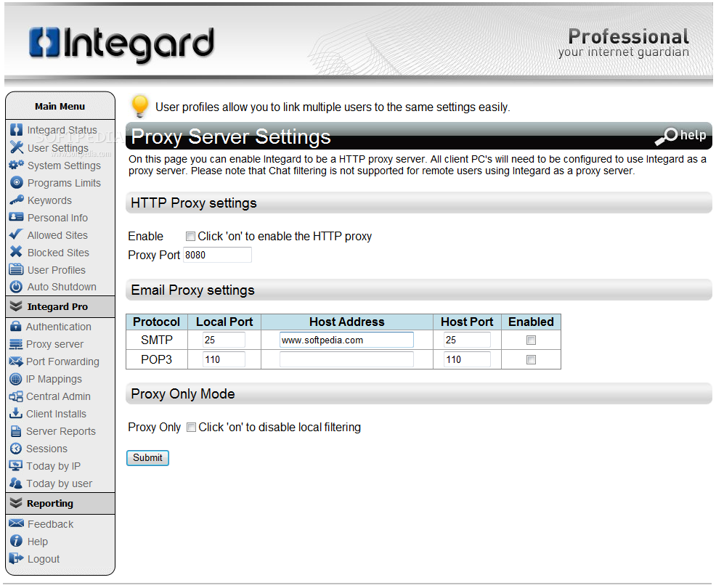Open the User Profiles link
The image size is (716, 588).
[56, 270]
